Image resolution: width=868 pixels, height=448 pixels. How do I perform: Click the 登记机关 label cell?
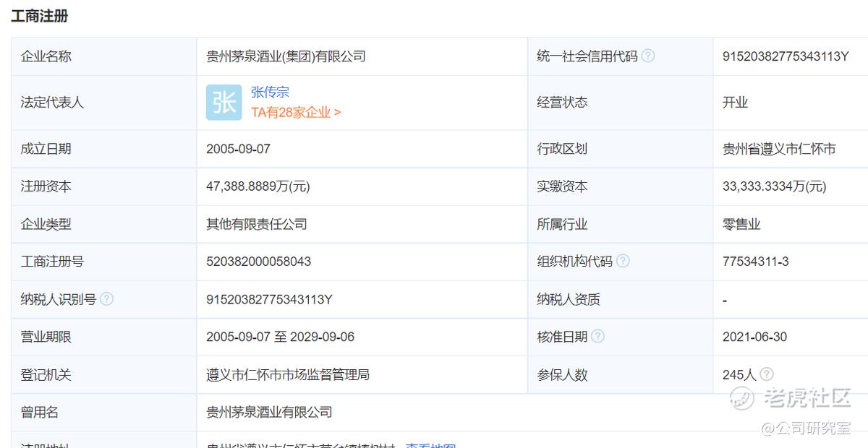[103, 374]
